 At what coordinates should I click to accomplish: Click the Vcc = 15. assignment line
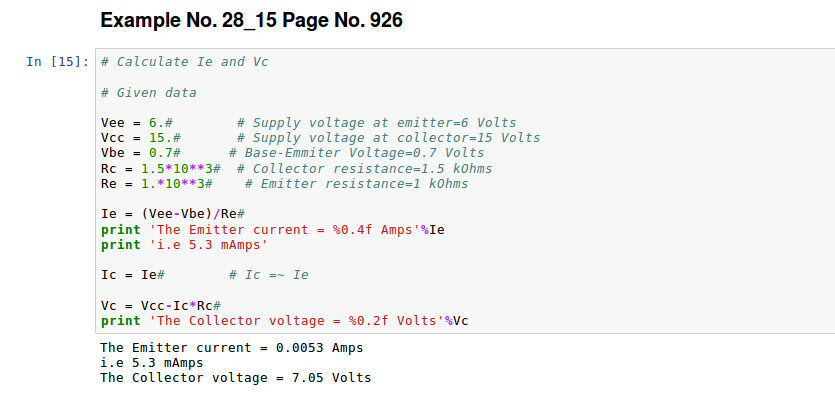pos(321,138)
